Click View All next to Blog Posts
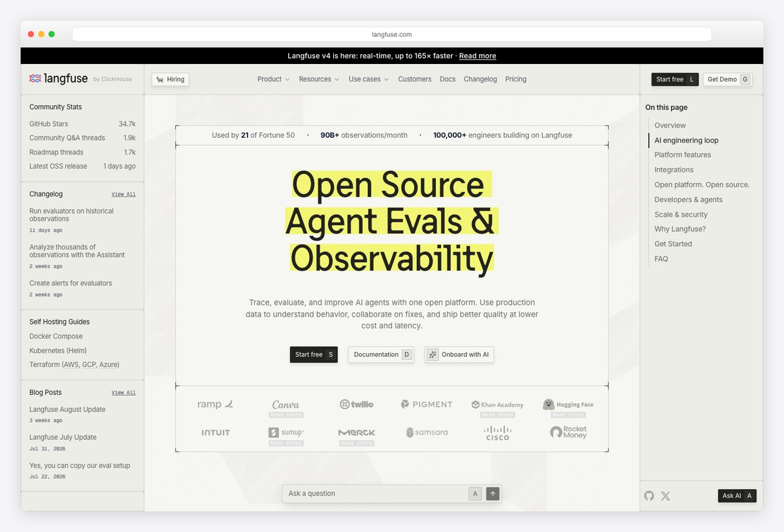Image resolution: width=784 pixels, height=532 pixels. coord(123,393)
